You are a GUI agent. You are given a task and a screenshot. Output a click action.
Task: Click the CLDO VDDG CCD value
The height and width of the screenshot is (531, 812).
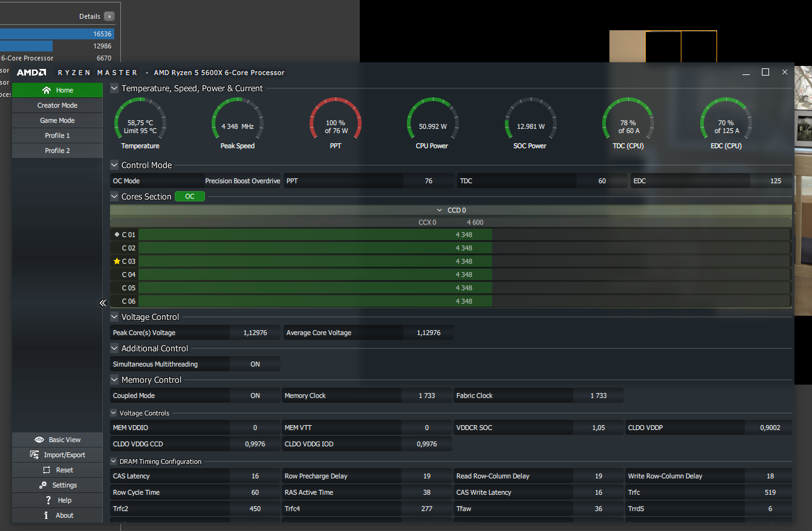(255, 444)
